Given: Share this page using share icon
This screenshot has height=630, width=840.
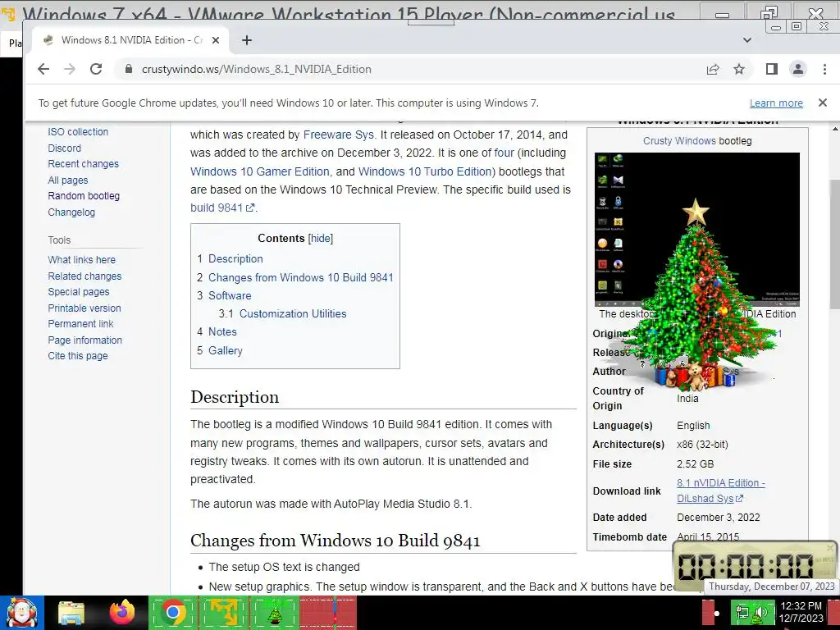Looking at the screenshot, I should click(713, 69).
